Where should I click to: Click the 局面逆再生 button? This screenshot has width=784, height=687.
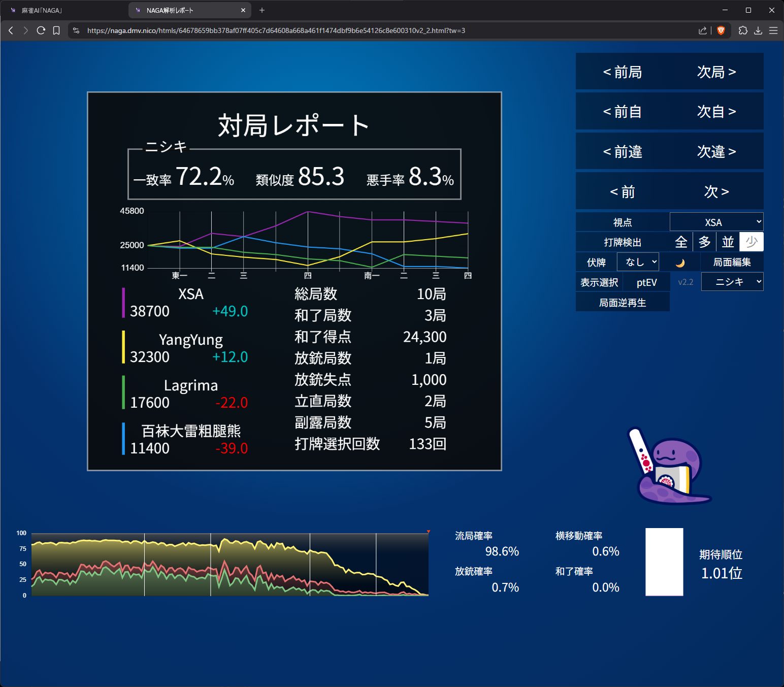point(623,303)
